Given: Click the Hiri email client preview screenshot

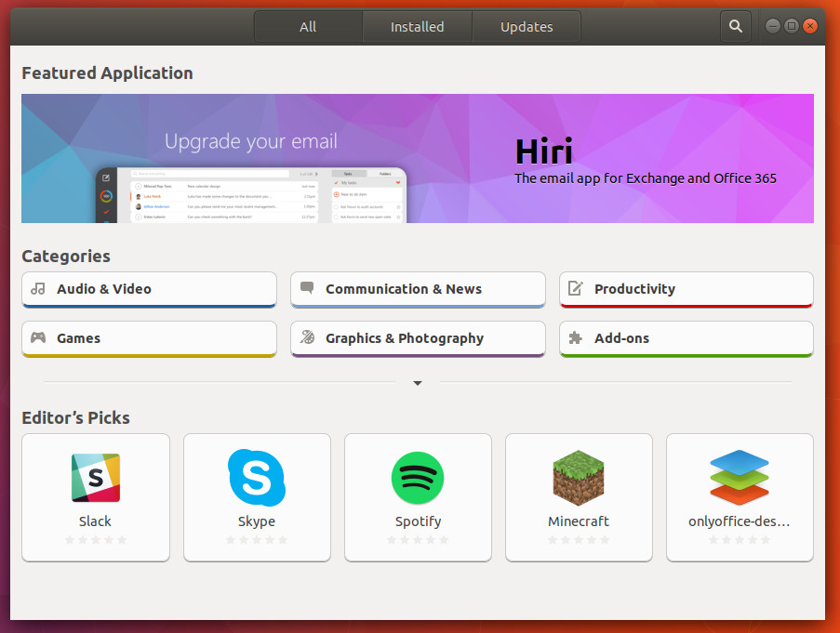Looking at the screenshot, I should 251,195.
